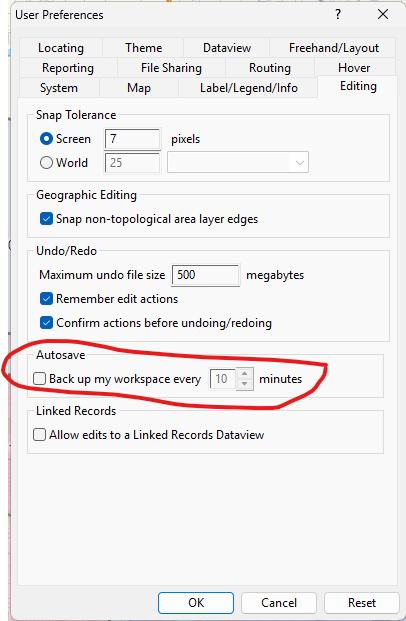
Task: Open the Hover tab
Action: pos(354,68)
